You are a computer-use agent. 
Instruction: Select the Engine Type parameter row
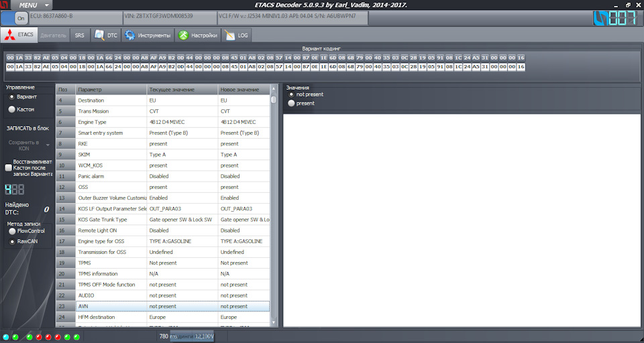(x=163, y=123)
